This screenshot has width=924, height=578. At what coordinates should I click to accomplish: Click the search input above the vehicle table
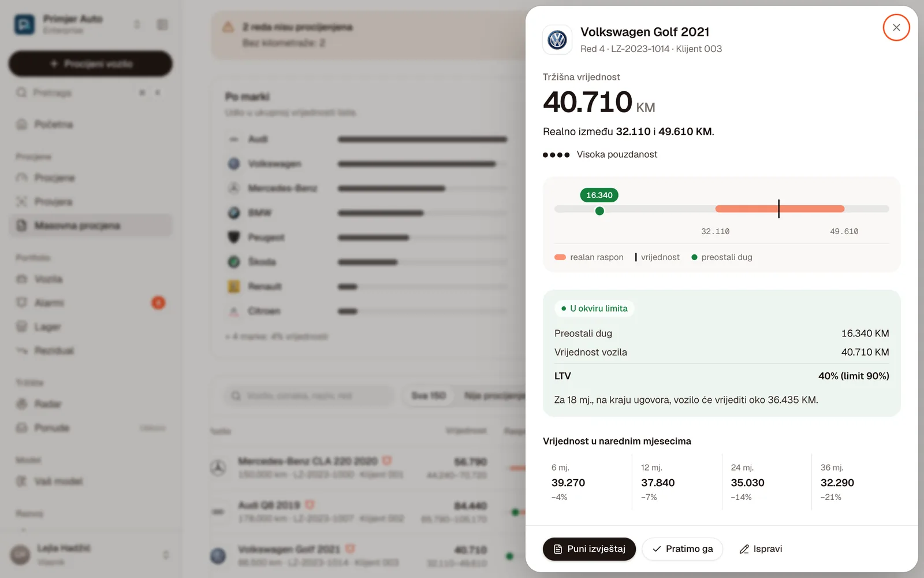(x=310, y=396)
